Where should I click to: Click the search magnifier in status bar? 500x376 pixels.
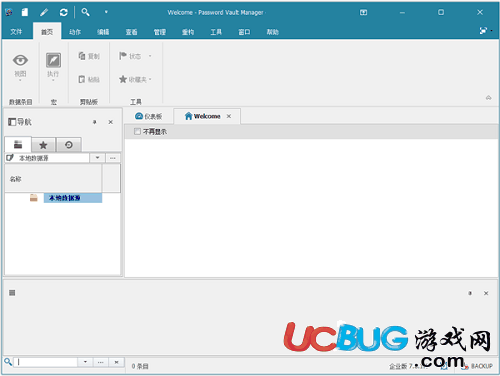point(8,362)
